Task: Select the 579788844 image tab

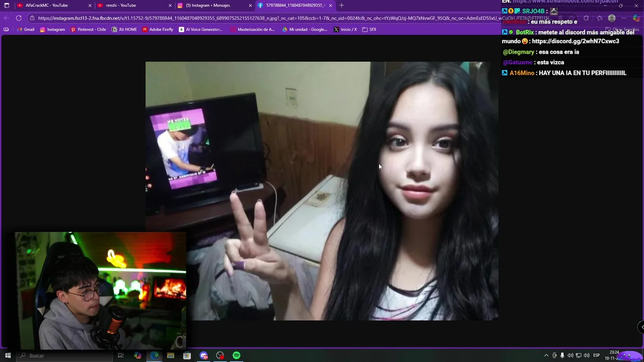Action: pyautogui.click(x=295, y=6)
